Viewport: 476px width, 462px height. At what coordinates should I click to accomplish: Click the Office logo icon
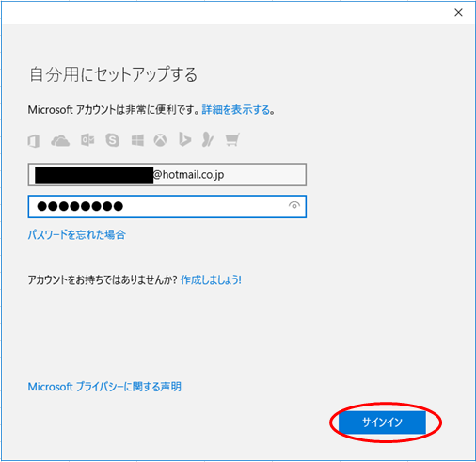click(x=34, y=140)
